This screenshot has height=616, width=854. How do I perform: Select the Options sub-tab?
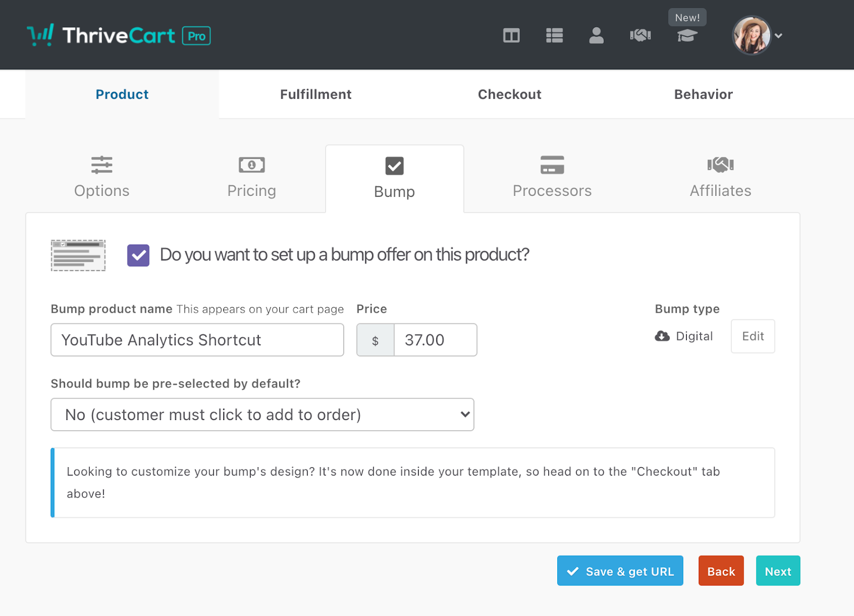(102, 178)
